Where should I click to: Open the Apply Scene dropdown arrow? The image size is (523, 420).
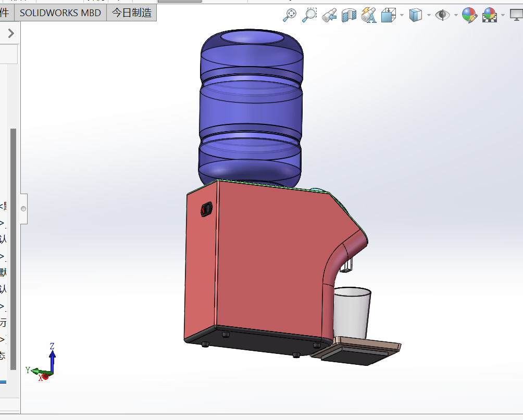503,15
